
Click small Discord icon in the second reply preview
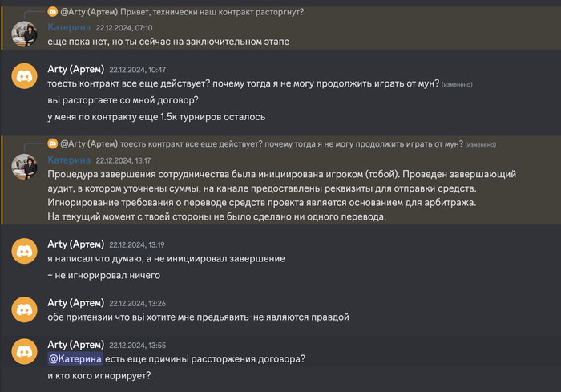[x=53, y=144]
